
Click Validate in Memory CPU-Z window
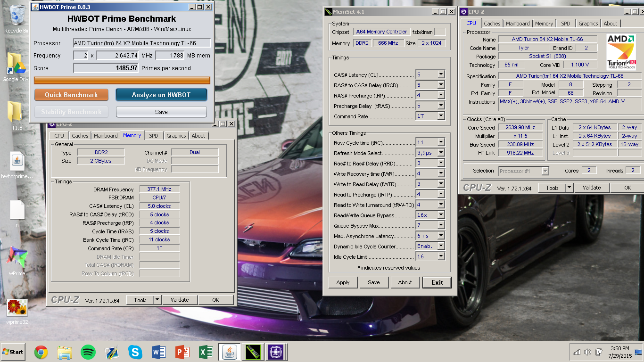pyautogui.click(x=180, y=300)
